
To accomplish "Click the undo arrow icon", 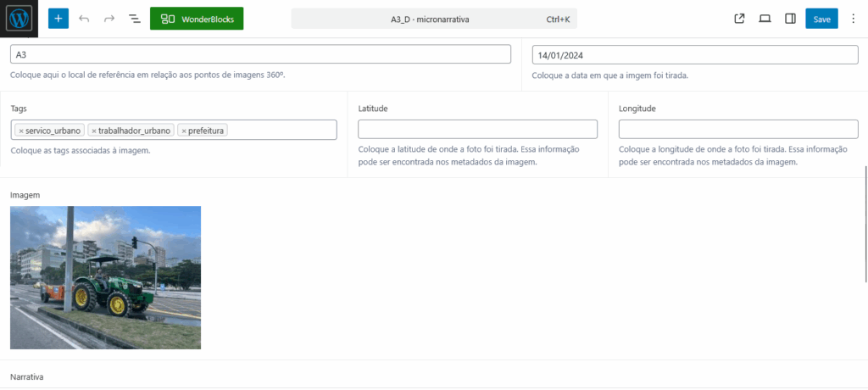I will pyautogui.click(x=84, y=19).
